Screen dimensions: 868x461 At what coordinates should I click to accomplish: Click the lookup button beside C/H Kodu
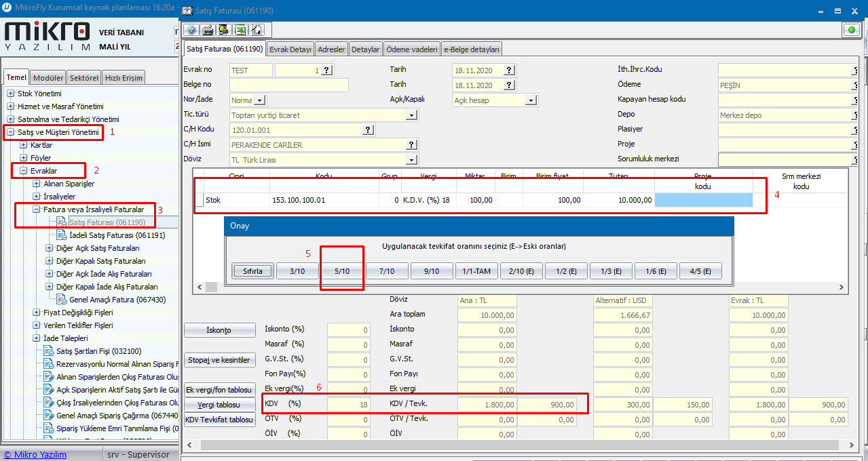(368, 130)
